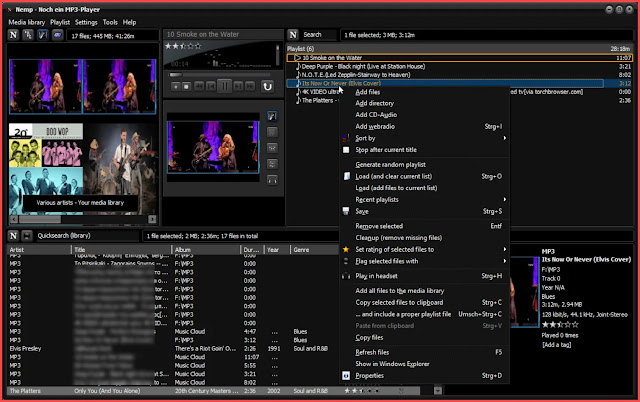Viewport: 640px width, 402px height.
Task: Click the coverflow scrollbar left arrow
Action: coord(14,219)
